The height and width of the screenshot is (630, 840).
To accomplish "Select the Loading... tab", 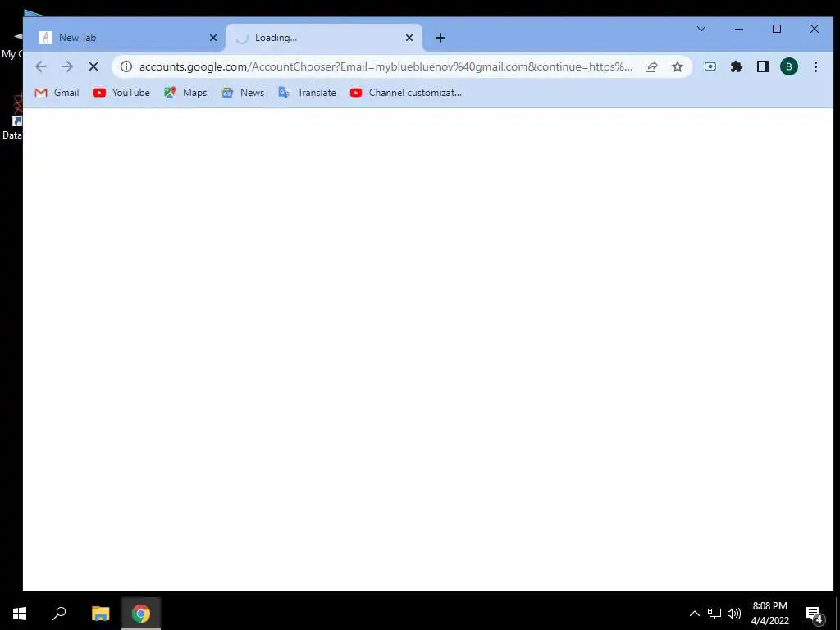I will point(324,38).
